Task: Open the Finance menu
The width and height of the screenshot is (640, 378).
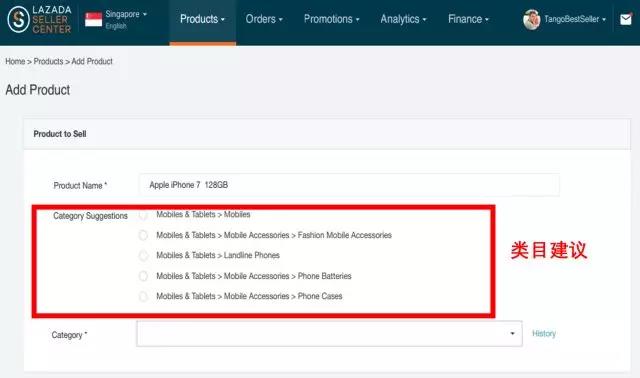Action: click(468, 19)
